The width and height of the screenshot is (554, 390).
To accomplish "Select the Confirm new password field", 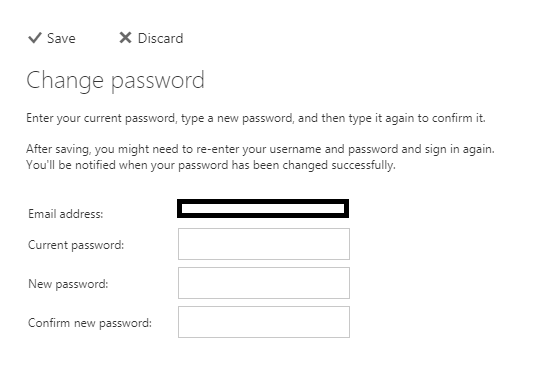I will click(x=264, y=322).
